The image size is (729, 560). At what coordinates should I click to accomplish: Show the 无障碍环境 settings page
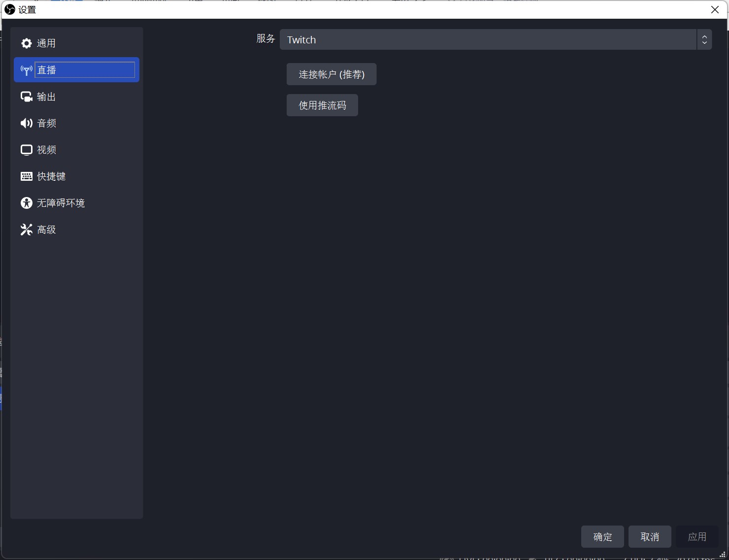pos(76,203)
